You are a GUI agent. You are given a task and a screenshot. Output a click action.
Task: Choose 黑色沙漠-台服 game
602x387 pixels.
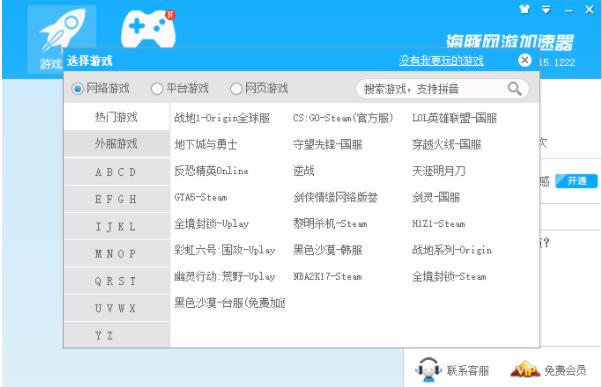pos(230,303)
